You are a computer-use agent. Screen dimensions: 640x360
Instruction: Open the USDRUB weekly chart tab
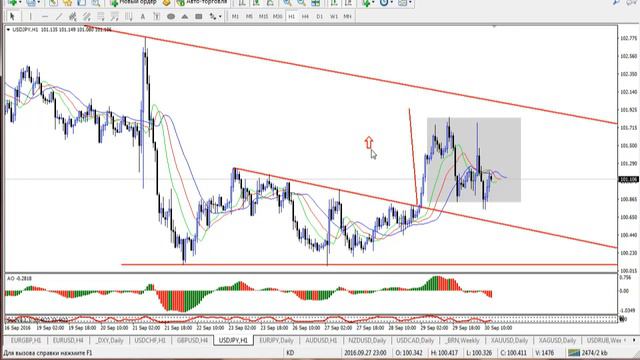click(603, 340)
